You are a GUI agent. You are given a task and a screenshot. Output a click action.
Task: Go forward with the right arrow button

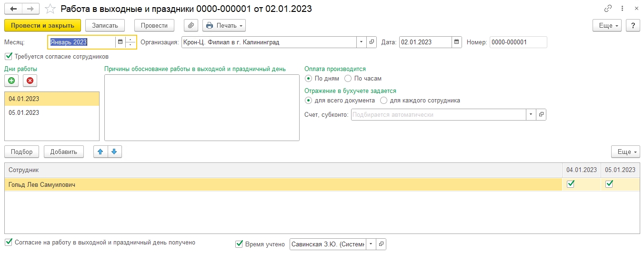coord(30,9)
